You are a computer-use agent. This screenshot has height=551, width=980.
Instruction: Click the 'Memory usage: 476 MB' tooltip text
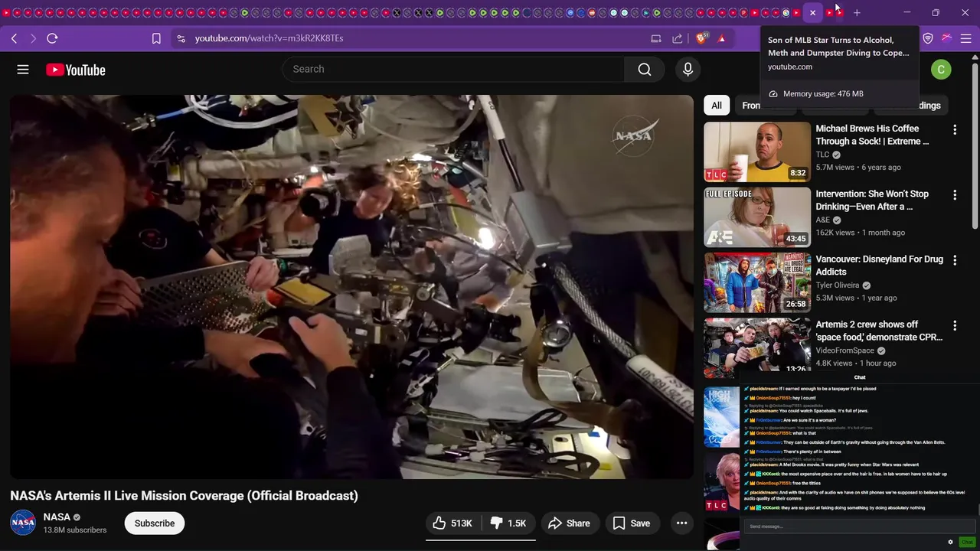(823, 93)
